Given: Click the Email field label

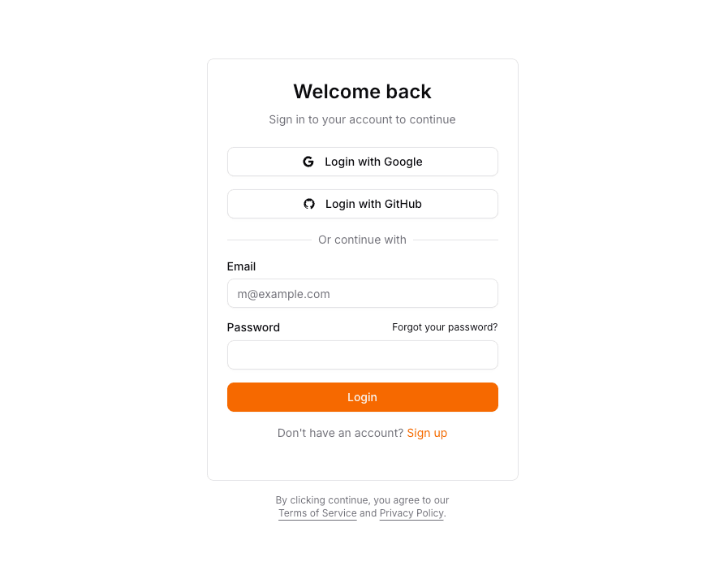Looking at the screenshot, I should [241, 266].
